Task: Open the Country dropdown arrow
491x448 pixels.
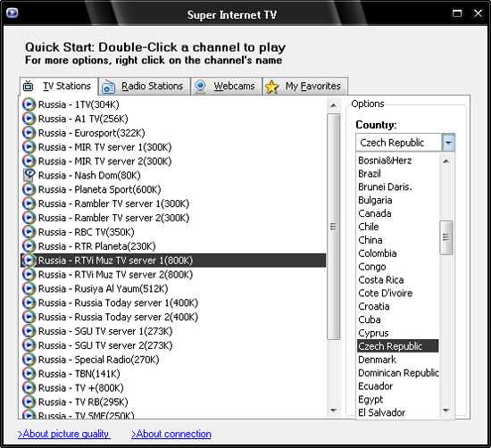Action: [448, 143]
